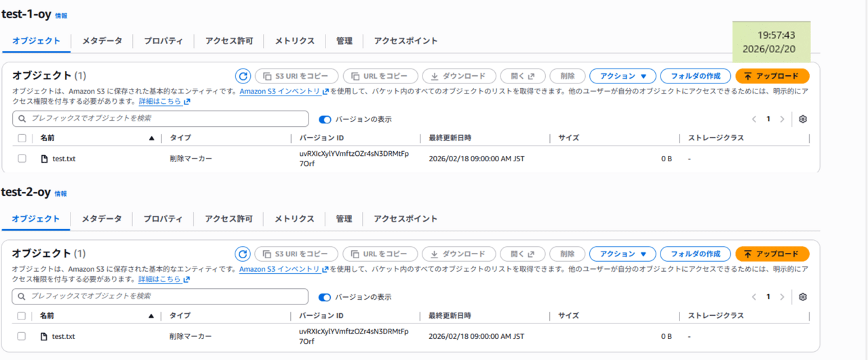Open test.txt object in test-2-oy
The image size is (868, 360).
63,336
